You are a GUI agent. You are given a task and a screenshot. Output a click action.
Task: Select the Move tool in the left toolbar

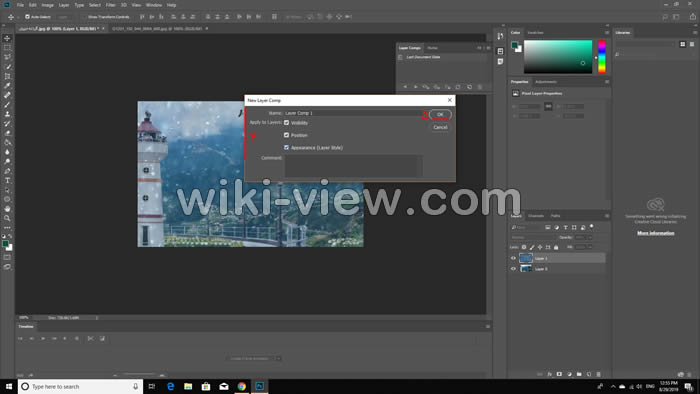[x=7, y=38]
